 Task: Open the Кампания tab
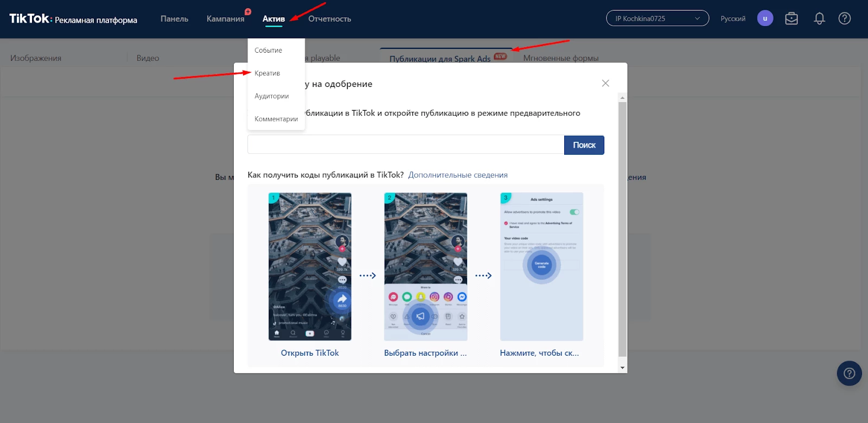point(225,19)
